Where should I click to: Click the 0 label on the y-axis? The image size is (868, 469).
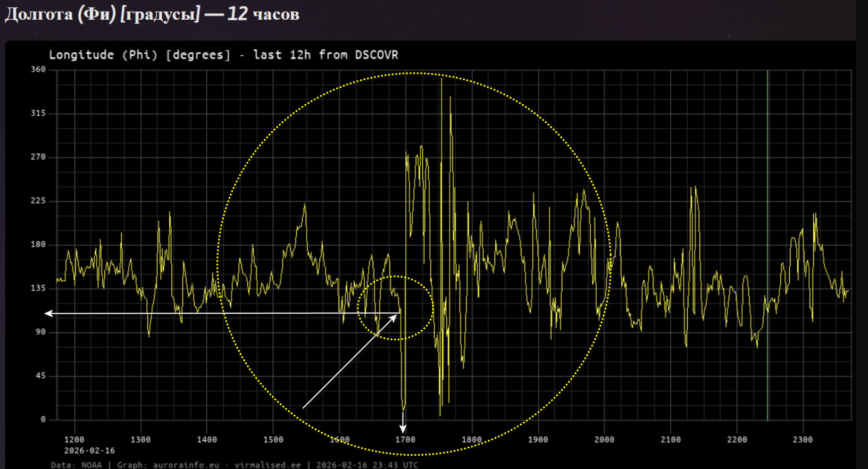43,420
